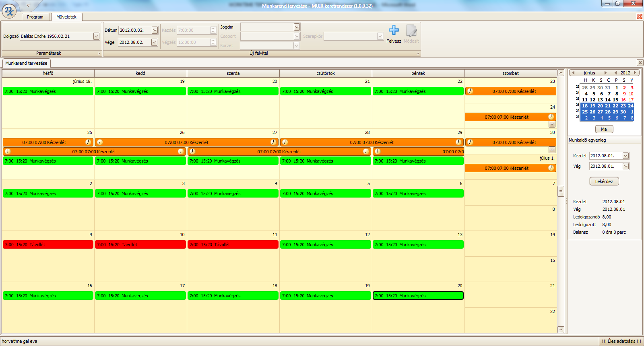644x346 pixels.
Task: Select Munkavégzés entry on Wednesday 18
Action: click(x=233, y=296)
